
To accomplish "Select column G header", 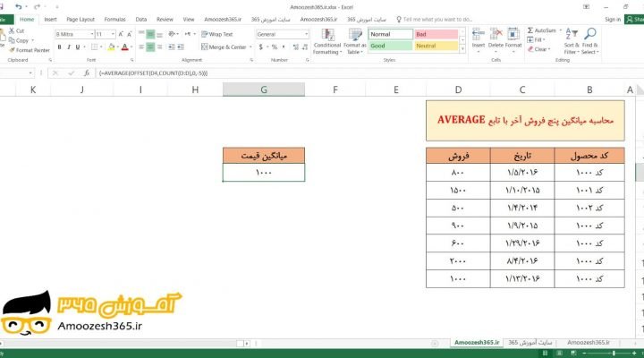I will click(x=264, y=89).
